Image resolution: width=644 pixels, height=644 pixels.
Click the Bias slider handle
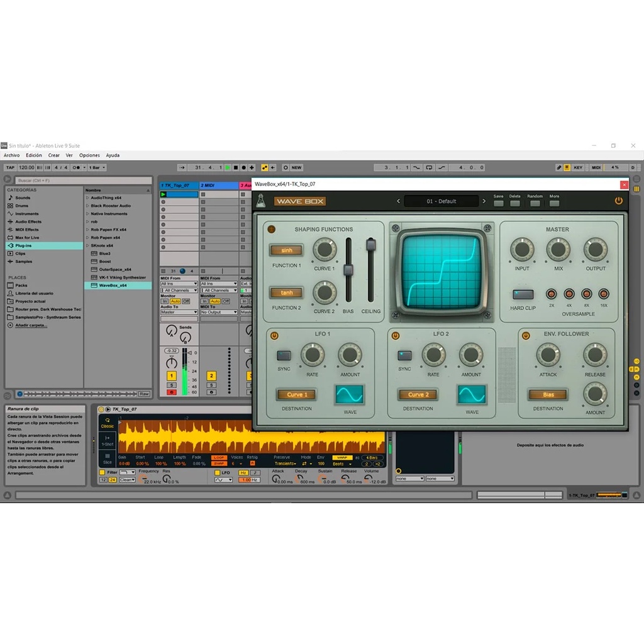[348, 270]
